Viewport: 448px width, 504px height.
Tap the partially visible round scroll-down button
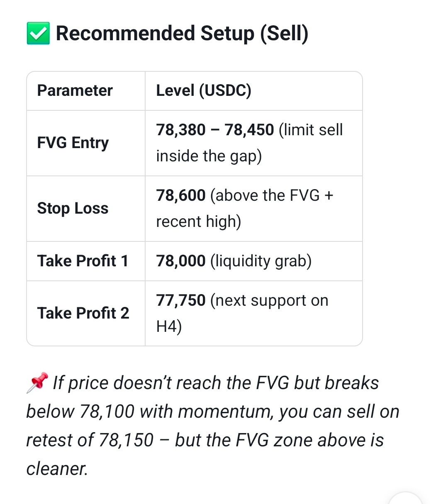(405, 498)
